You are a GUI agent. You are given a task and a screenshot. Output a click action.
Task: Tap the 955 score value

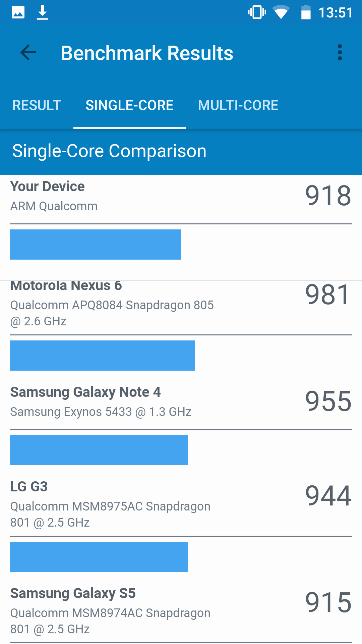pyautogui.click(x=328, y=401)
